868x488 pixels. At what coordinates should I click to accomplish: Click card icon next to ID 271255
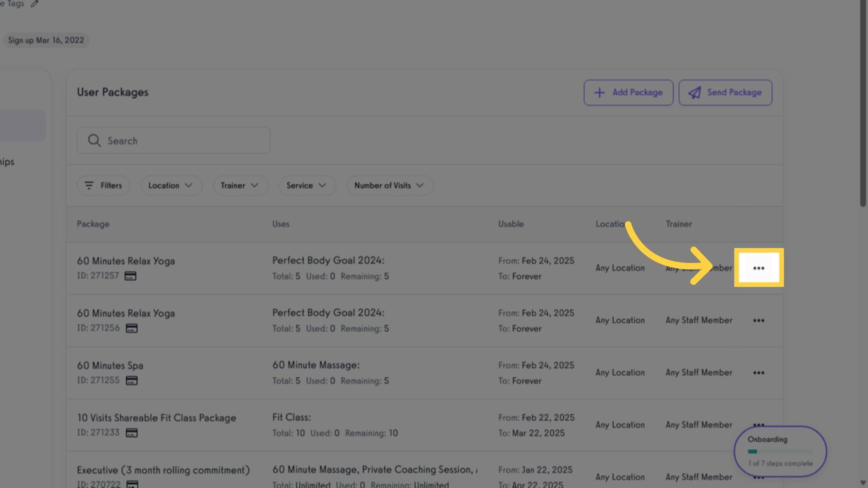click(132, 381)
